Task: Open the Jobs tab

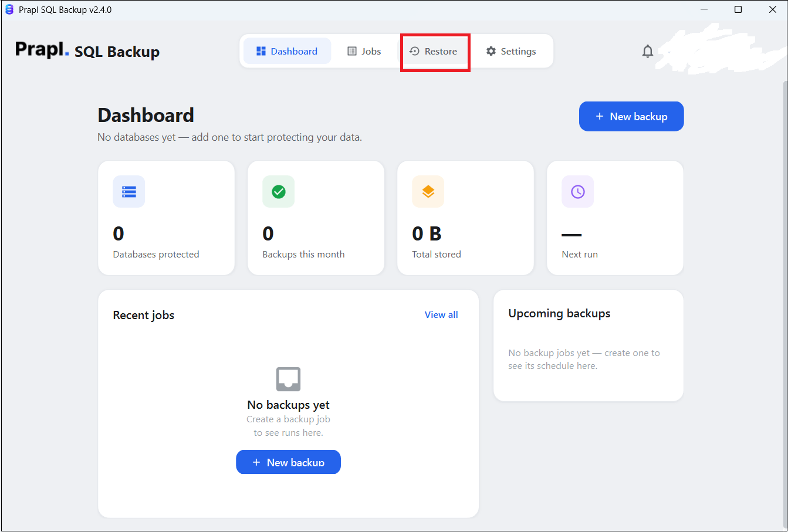Action: tap(364, 51)
